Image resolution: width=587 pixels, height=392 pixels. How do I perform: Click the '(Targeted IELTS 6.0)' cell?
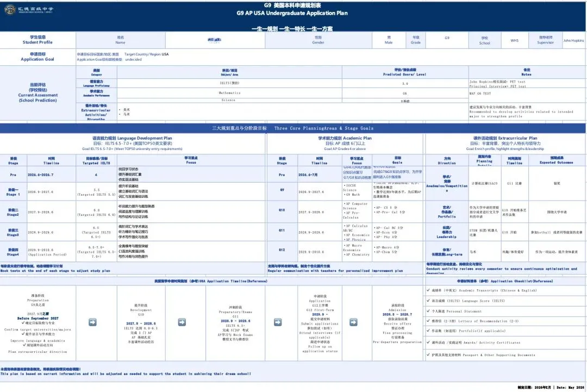[x=96, y=212]
